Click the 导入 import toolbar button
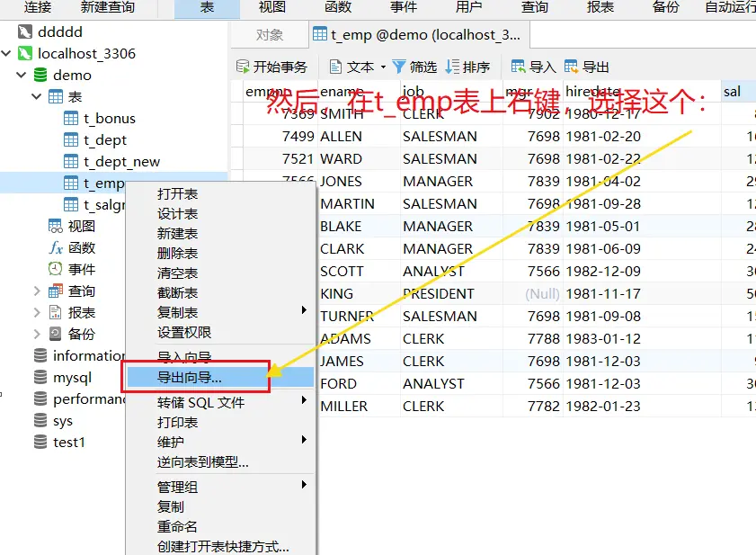The image size is (756, 555). pos(534,67)
